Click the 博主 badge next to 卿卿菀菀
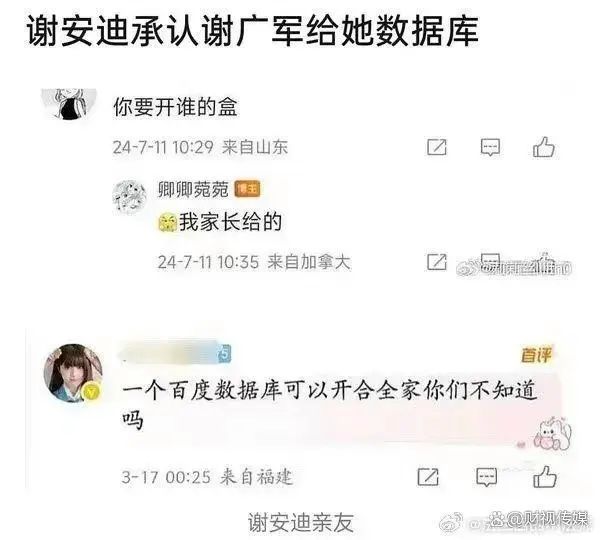The height and width of the screenshot is (540, 600). (247, 189)
